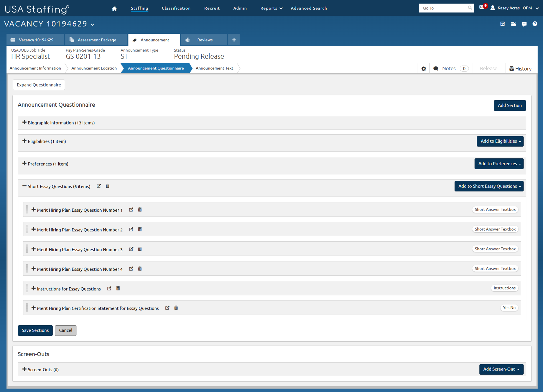This screenshot has width=543, height=392.
Task: Edit the Certification Statement for Essay Questions
Action: (x=167, y=308)
